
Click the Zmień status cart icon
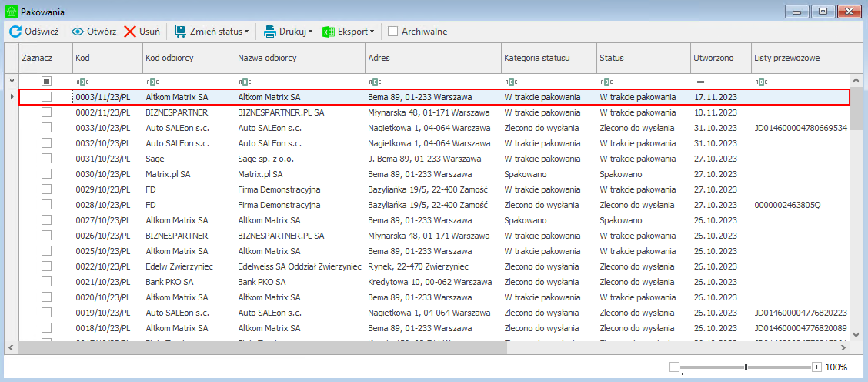point(180,32)
